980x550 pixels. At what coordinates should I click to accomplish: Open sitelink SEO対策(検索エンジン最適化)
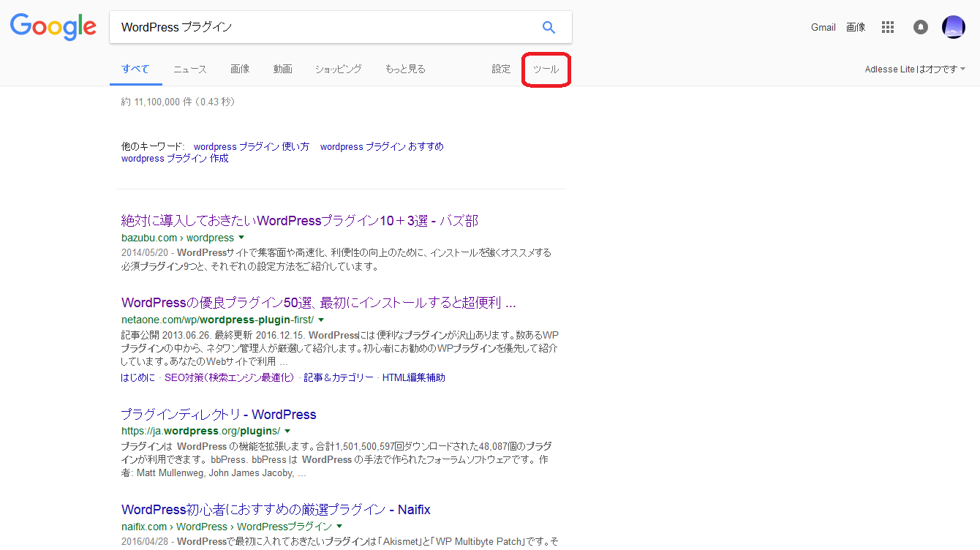coord(229,378)
